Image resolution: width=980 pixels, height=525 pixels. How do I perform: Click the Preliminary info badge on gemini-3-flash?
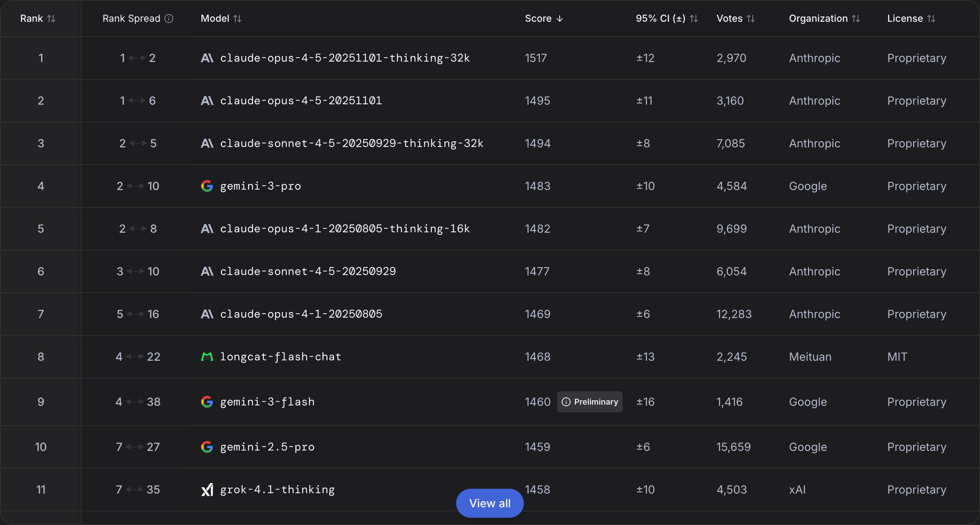click(x=590, y=402)
